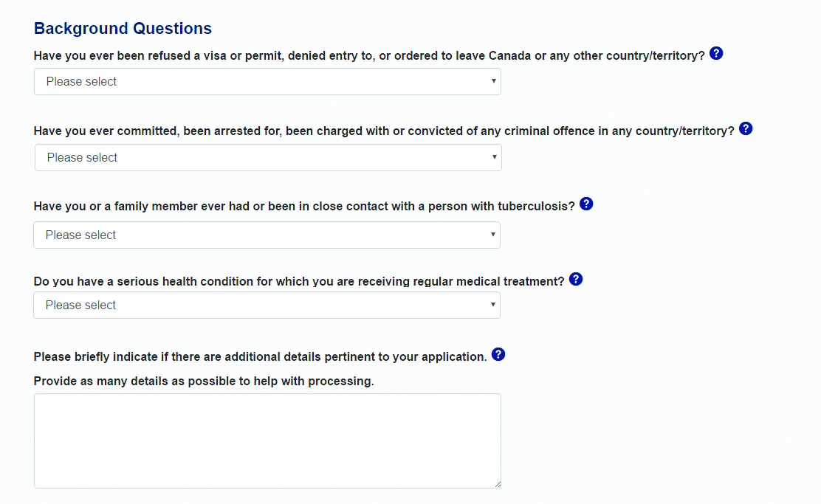Open the visa refusal answer dropdown
The width and height of the screenshot is (821, 504).
coord(267,82)
